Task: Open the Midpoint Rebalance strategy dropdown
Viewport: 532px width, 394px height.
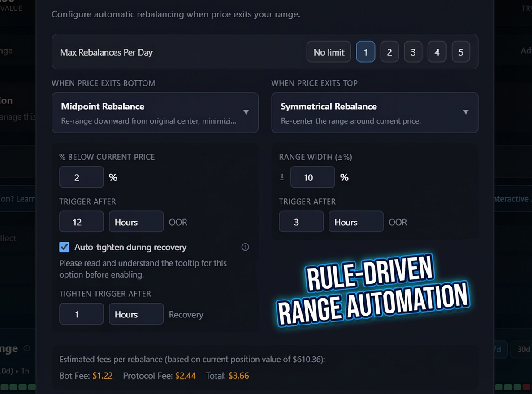Action: click(155, 112)
